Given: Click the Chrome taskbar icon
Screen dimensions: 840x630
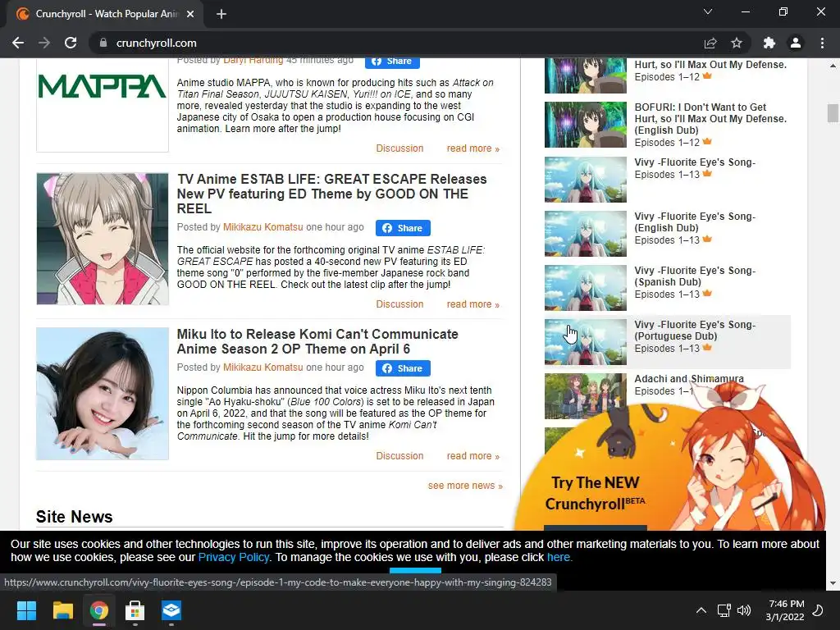Looking at the screenshot, I should 99,610.
